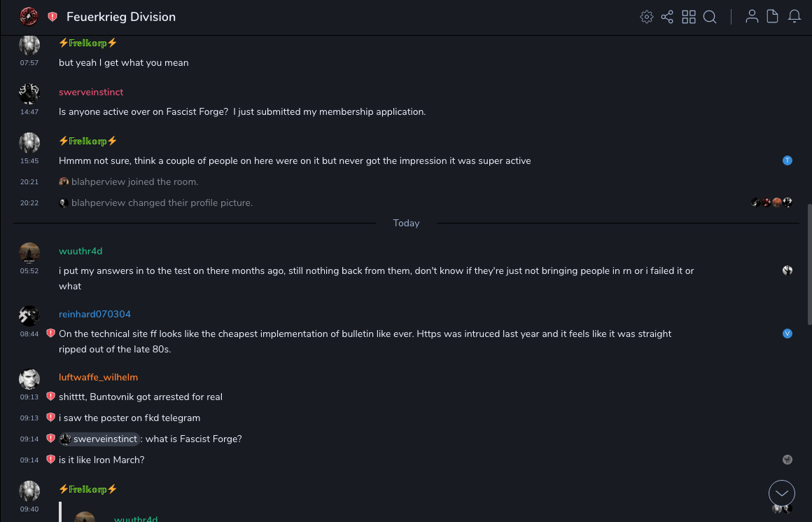Click luftwaffe_wilhelm's avatar
The width and height of the screenshot is (812, 522).
click(29, 379)
